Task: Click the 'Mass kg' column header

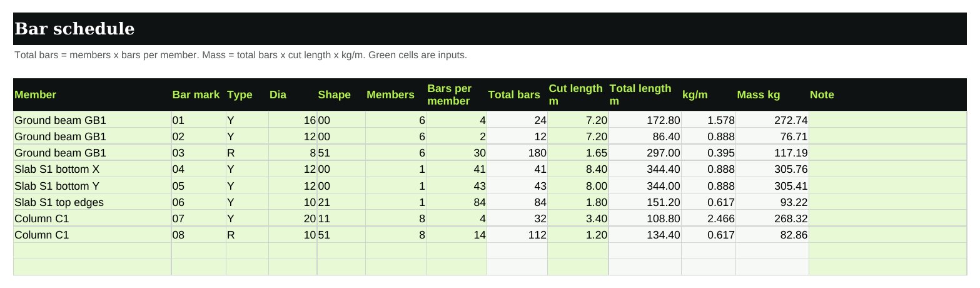Action: [772, 95]
